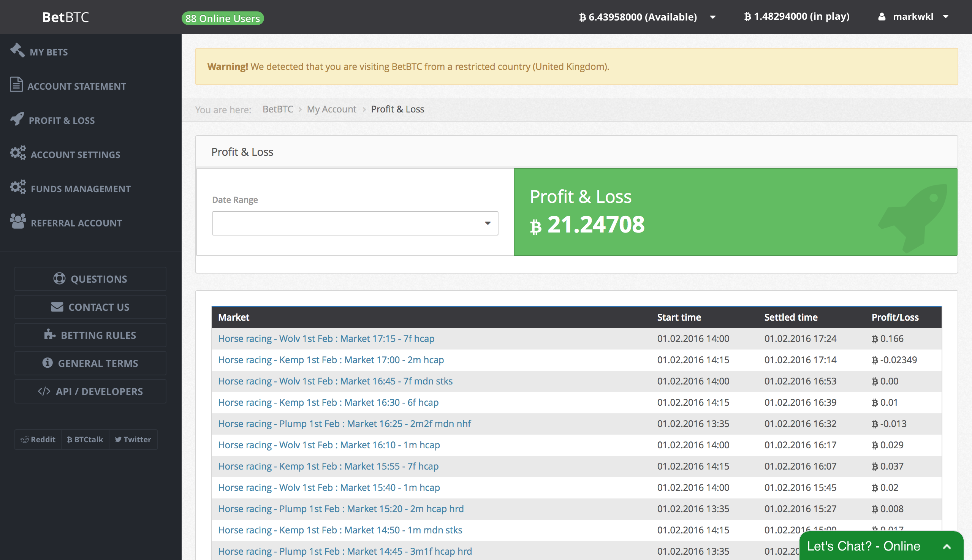This screenshot has height=560, width=972.
Task: Click the Market column header
Action: point(234,317)
